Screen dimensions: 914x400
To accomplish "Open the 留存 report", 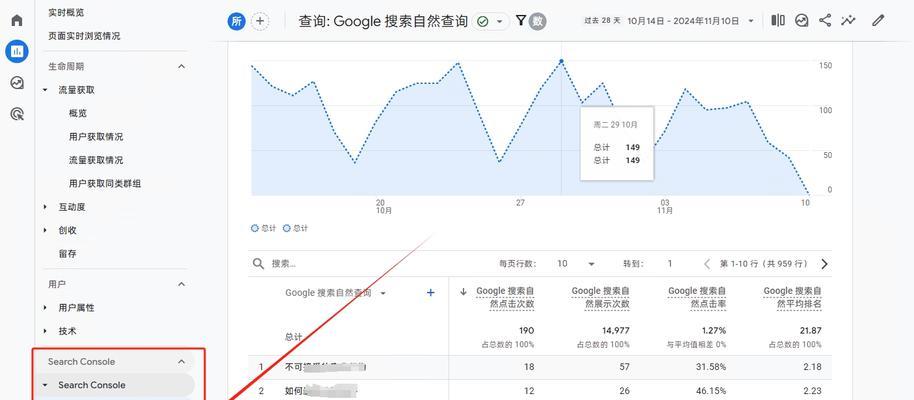I will tap(67, 253).
